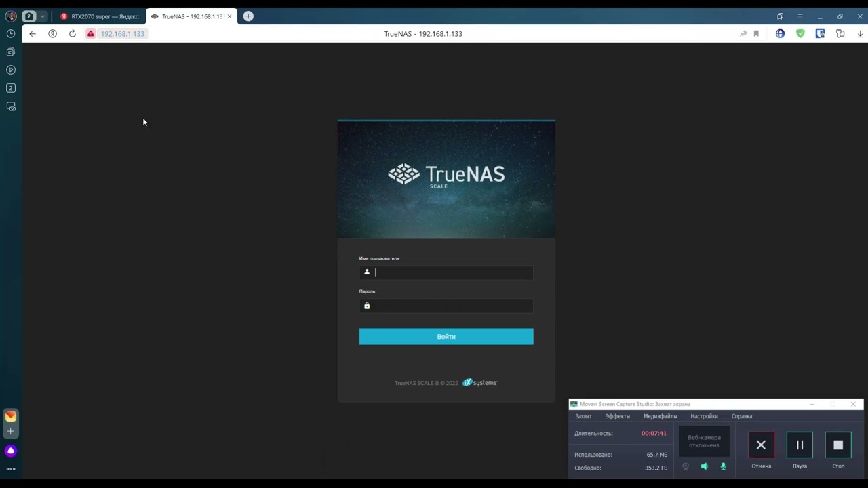Screen dimensions: 868x488
Task: Open the downloads arrow icon
Action: coord(860,33)
